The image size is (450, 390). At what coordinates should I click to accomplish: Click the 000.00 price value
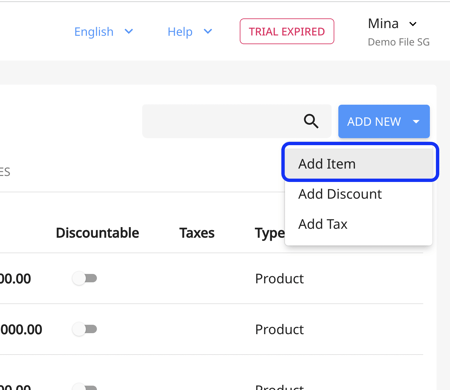[21, 329]
